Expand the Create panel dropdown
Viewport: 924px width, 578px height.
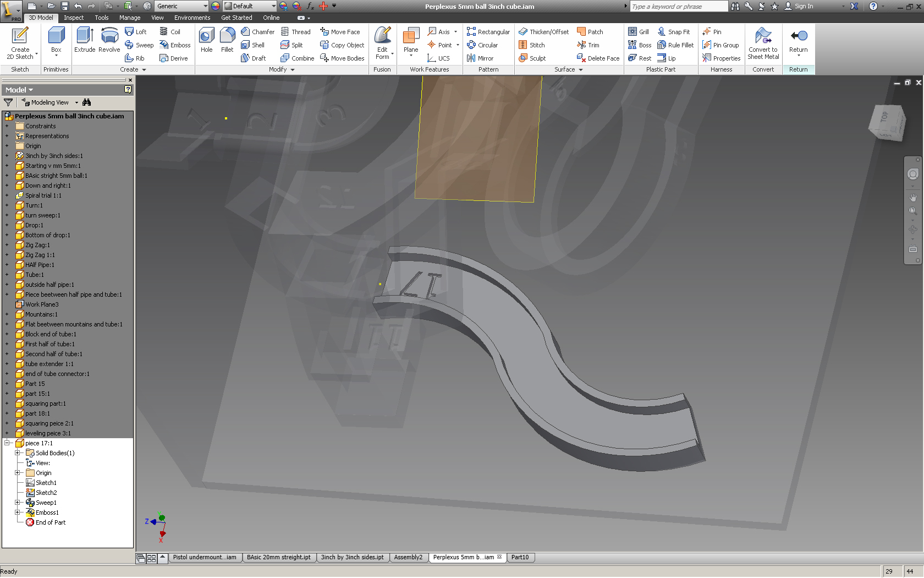pyautogui.click(x=133, y=70)
